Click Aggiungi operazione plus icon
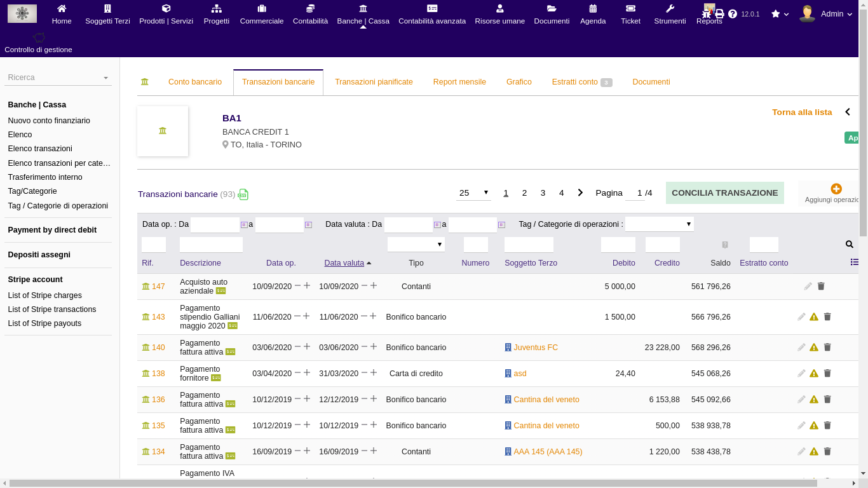Viewport: 868px width, 488px height. pos(836,189)
